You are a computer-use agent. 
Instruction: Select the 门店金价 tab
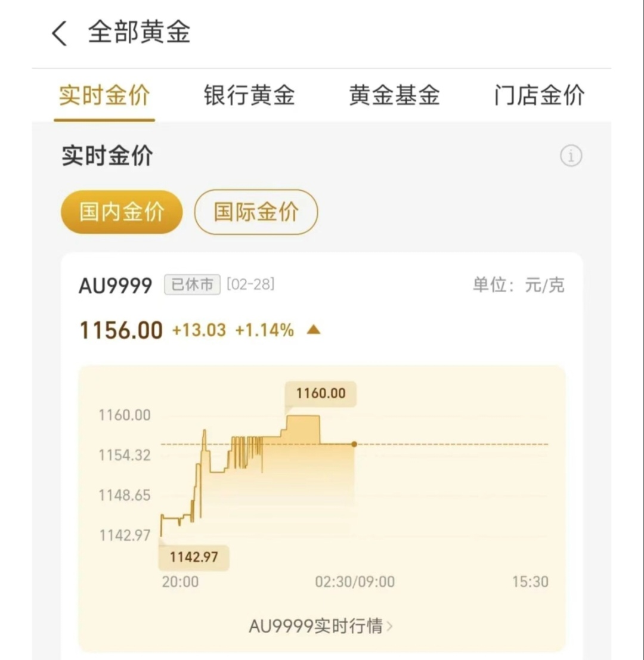(x=539, y=95)
